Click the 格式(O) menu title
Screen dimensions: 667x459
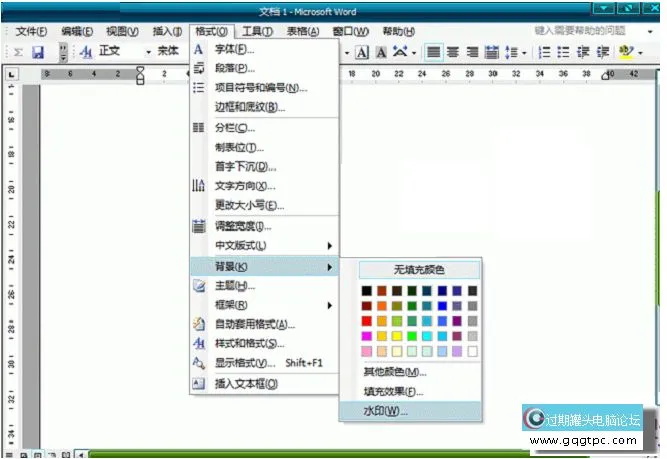211,31
